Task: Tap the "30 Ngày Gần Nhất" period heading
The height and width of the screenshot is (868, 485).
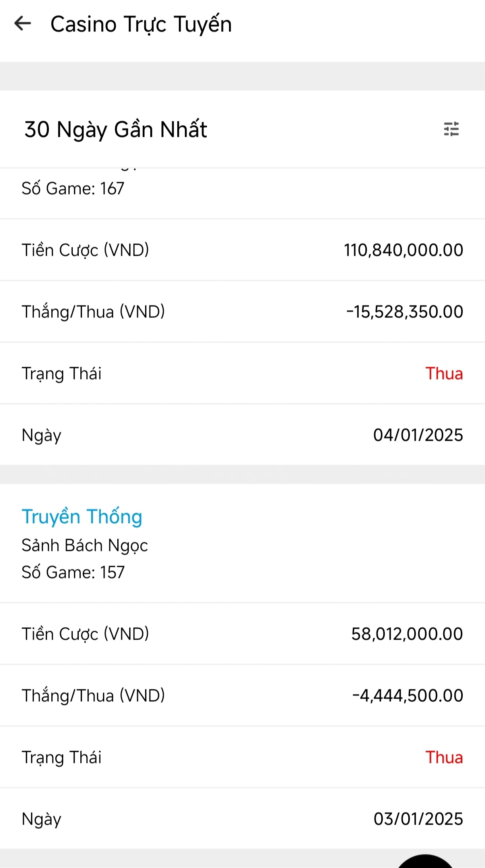Action: pyautogui.click(x=116, y=129)
